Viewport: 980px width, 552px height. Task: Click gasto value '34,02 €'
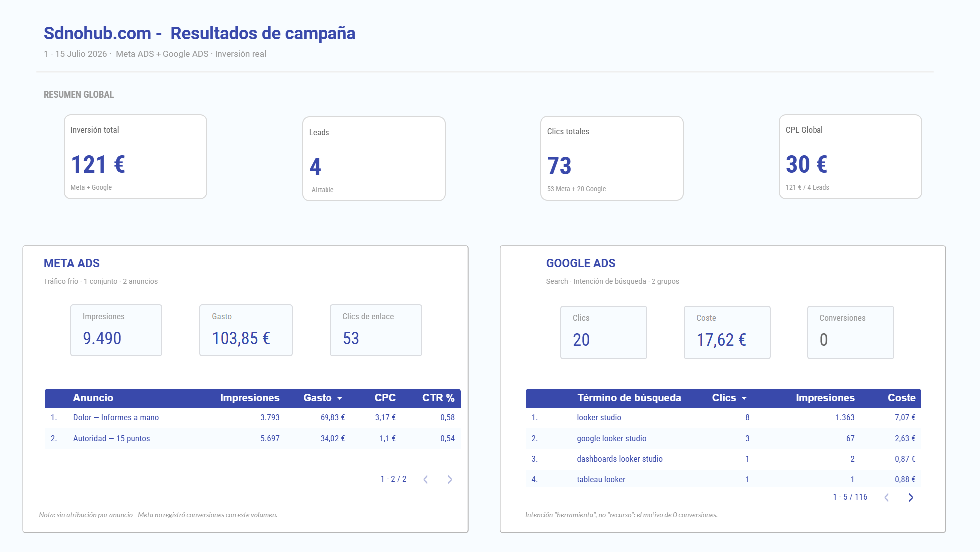click(x=332, y=438)
